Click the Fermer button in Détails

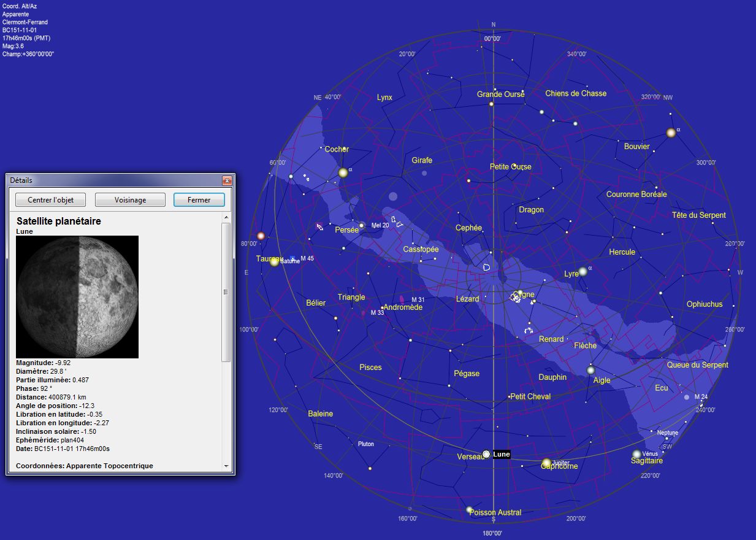199,200
